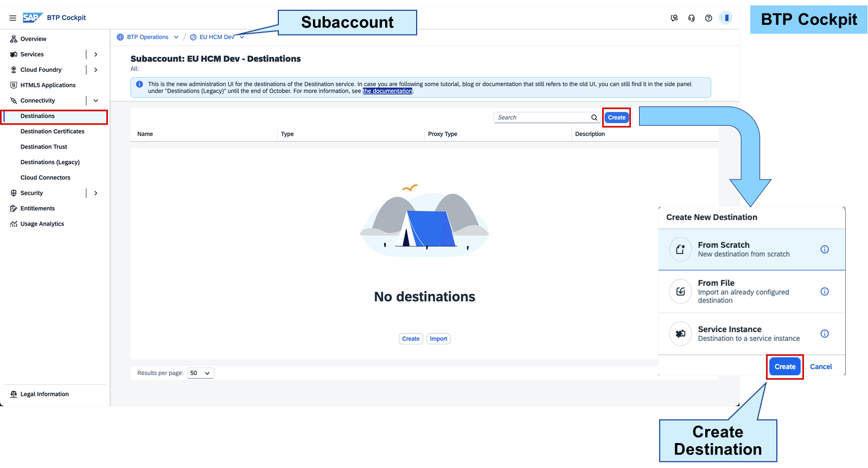
Task: Click the Entitlements icon in the sidebar
Action: tap(14, 209)
